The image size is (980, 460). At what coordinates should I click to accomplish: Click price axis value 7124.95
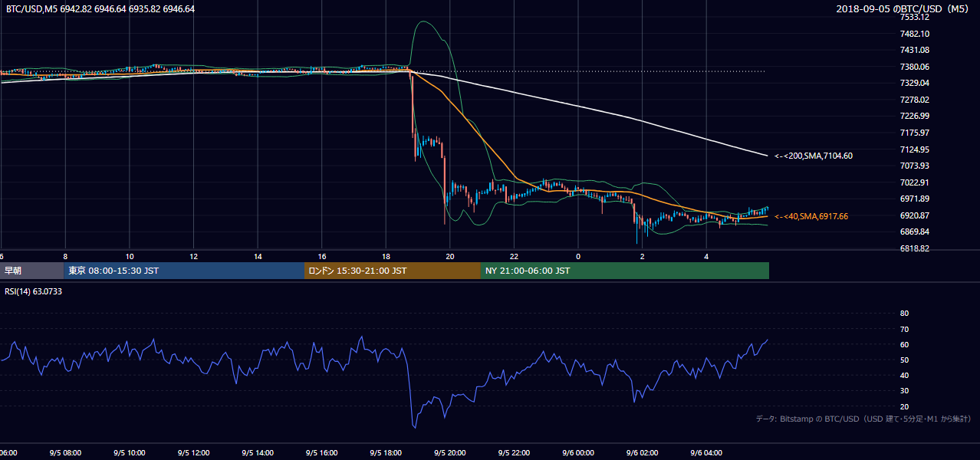click(x=915, y=149)
